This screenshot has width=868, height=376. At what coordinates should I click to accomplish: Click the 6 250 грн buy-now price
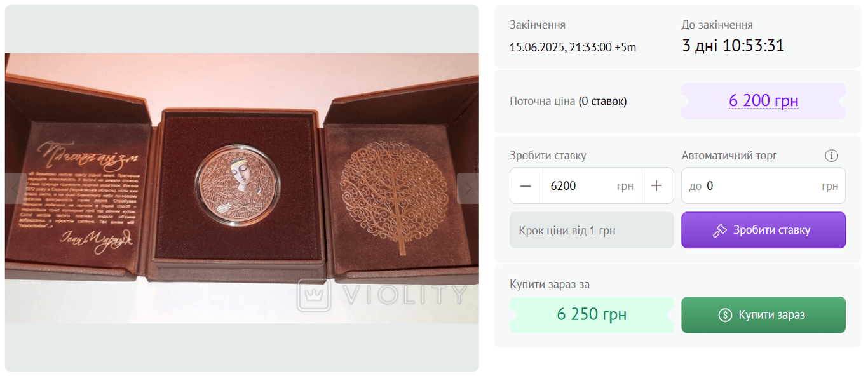(x=592, y=315)
